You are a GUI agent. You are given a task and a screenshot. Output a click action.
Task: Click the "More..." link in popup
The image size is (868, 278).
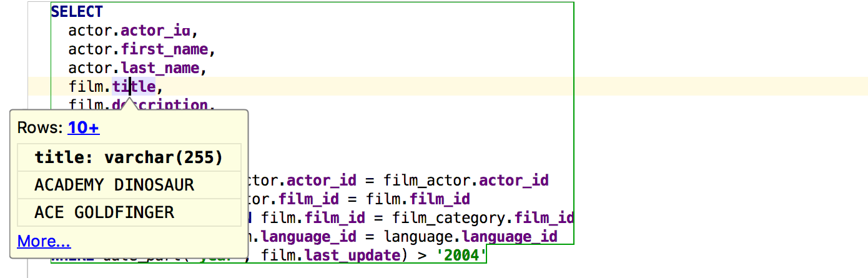(x=44, y=241)
